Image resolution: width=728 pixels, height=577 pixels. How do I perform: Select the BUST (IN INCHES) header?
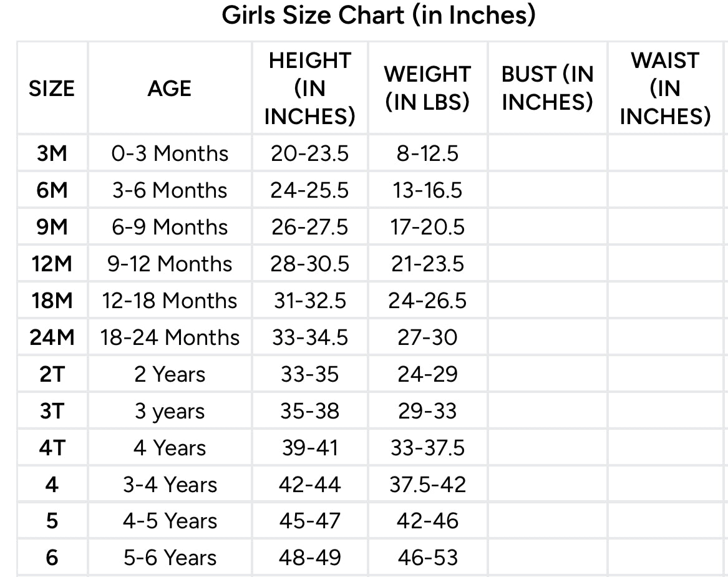pyautogui.click(x=547, y=89)
